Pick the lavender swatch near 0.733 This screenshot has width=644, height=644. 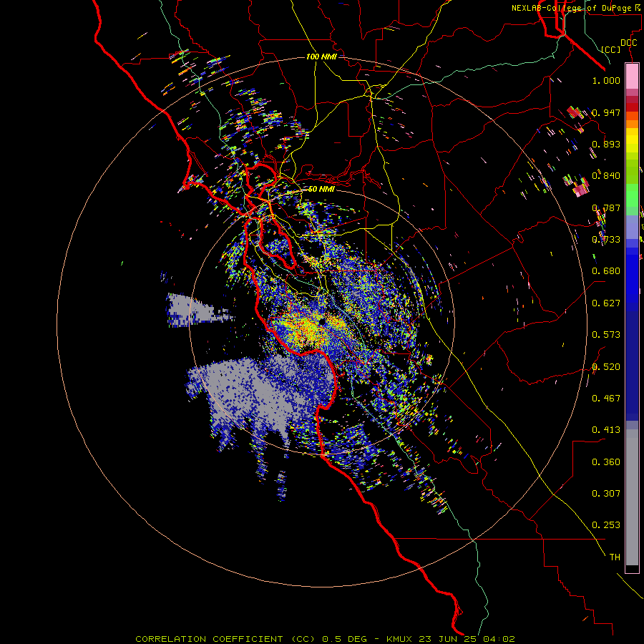tap(632, 227)
